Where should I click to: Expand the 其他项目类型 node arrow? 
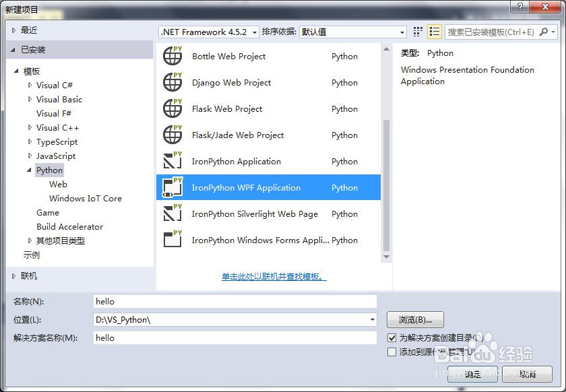[30, 240]
